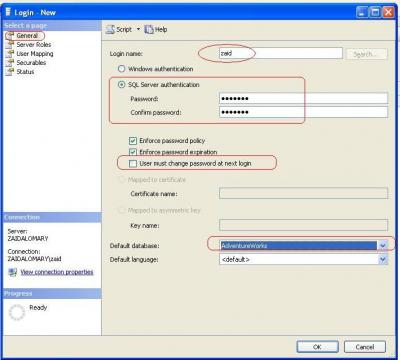Click the Help toolbar button
Image resolution: width=400 pixels, height=360 pixels.
pyautogui.click(x=156, y=30)
